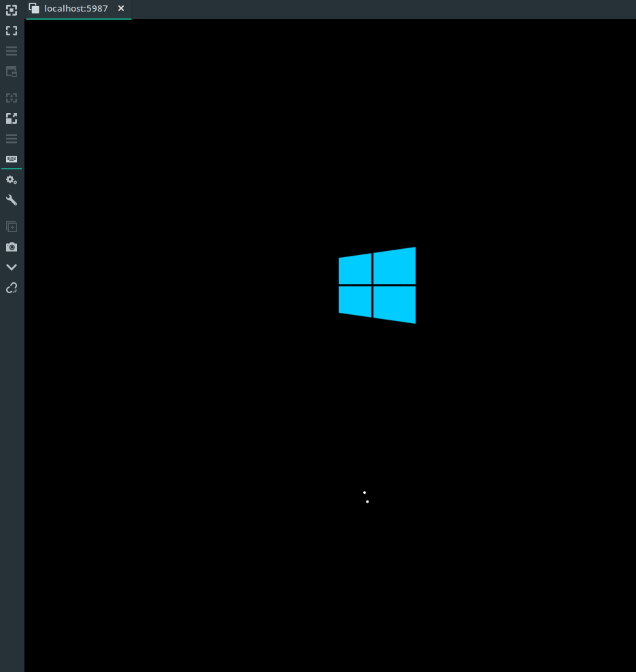
Task: Open the upper toolbar hamburger menu
Action: pos(11,51)
